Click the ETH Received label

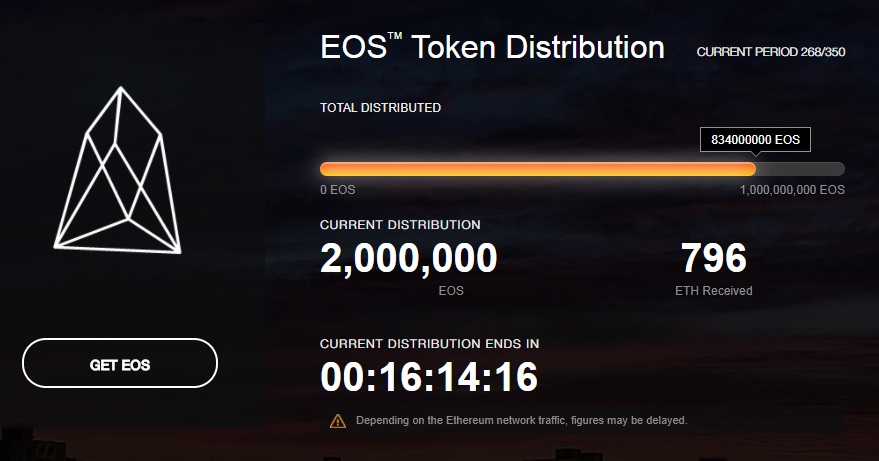(713, 291)
